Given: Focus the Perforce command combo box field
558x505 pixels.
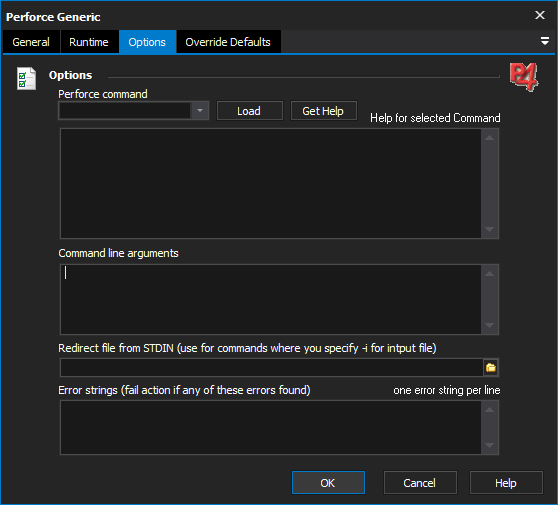Looking at the screenshot, I should pos(125,111).
